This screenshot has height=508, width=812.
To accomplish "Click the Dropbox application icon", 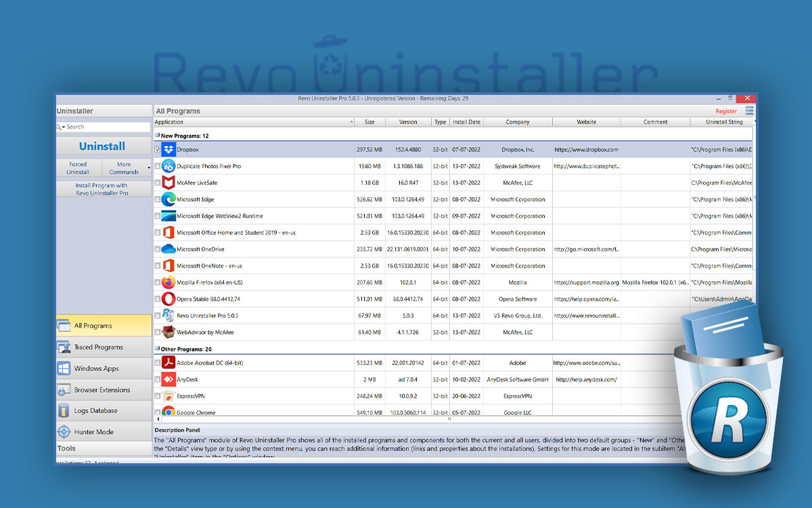I will coord(168,149).
